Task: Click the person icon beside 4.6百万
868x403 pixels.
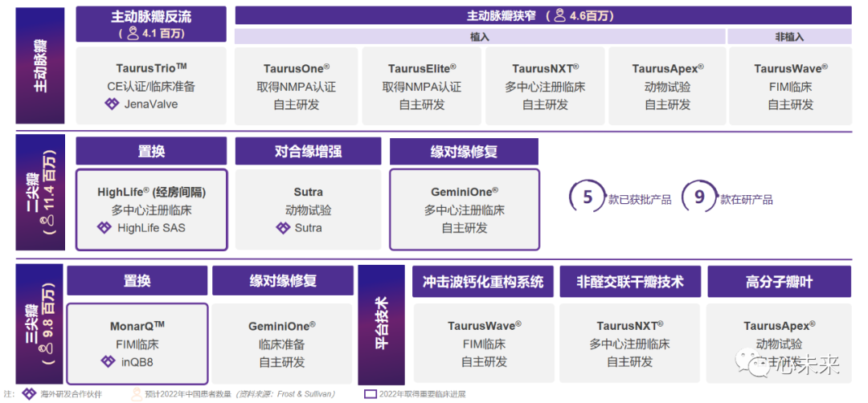Action: coord(556,15)
